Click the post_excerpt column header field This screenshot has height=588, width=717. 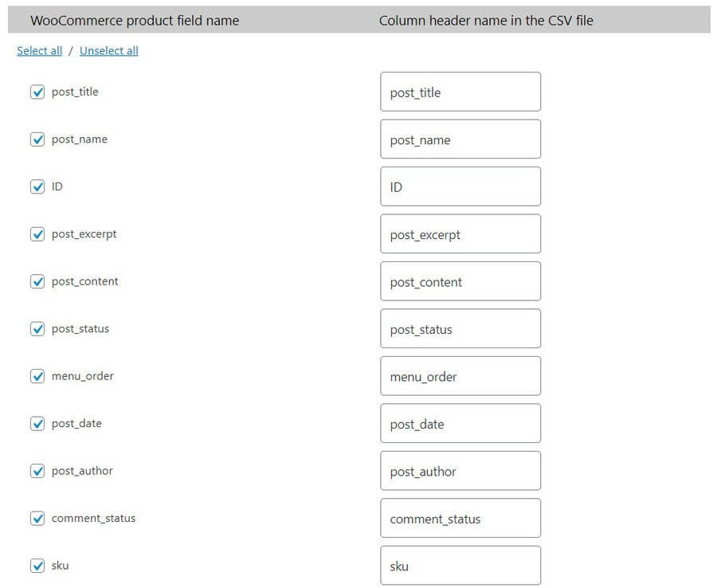point(460,234)
